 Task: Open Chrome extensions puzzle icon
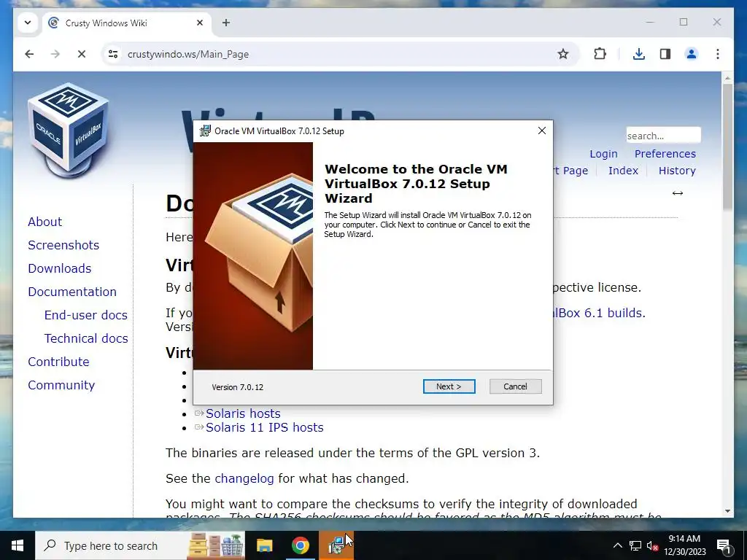click(x=600, y=54)
